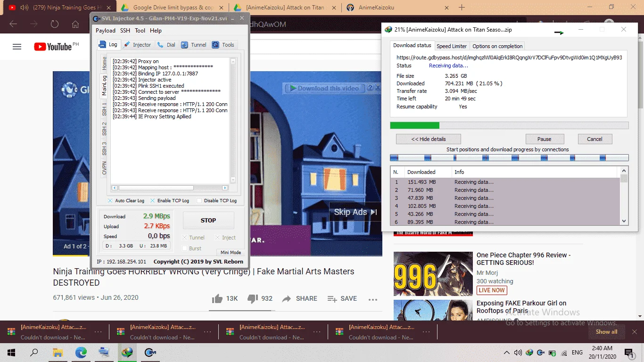Open the Windows Start menu

11,352
